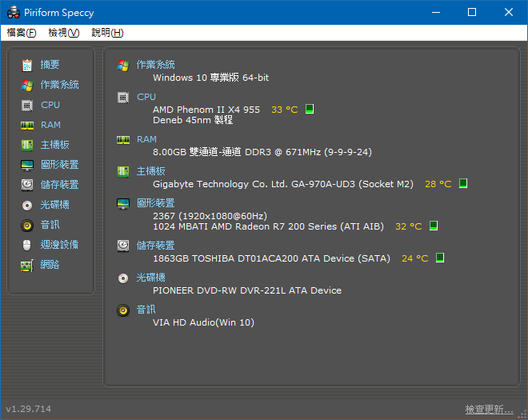
Task: Click the motherboard temperature value 28 °C
Action: [x=438, y=184]
